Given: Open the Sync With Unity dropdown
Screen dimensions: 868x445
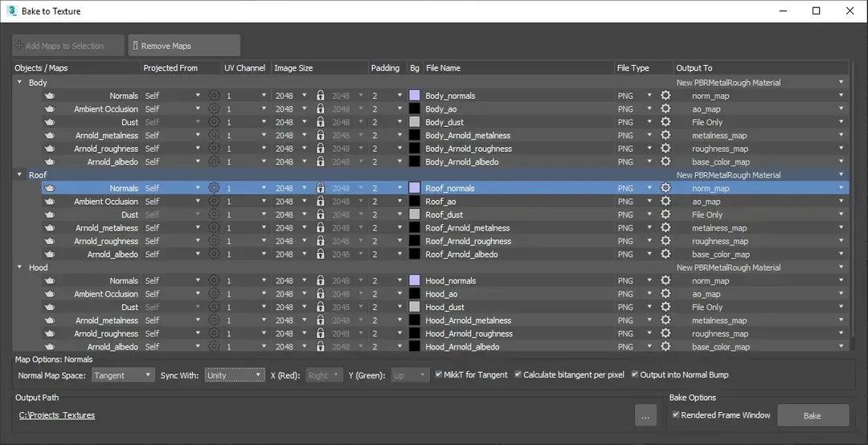Looking at the screenshot, I should point(234,375).
